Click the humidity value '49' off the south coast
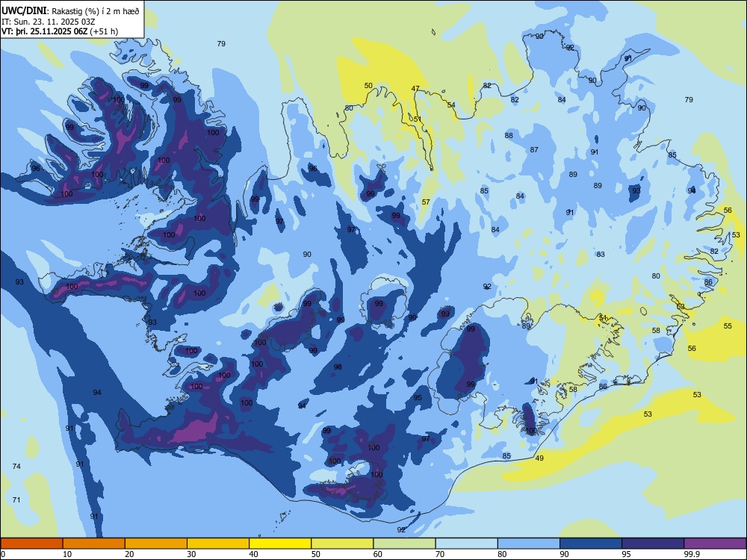The height and width of the screenshot is (560, 747). point(539,458)
